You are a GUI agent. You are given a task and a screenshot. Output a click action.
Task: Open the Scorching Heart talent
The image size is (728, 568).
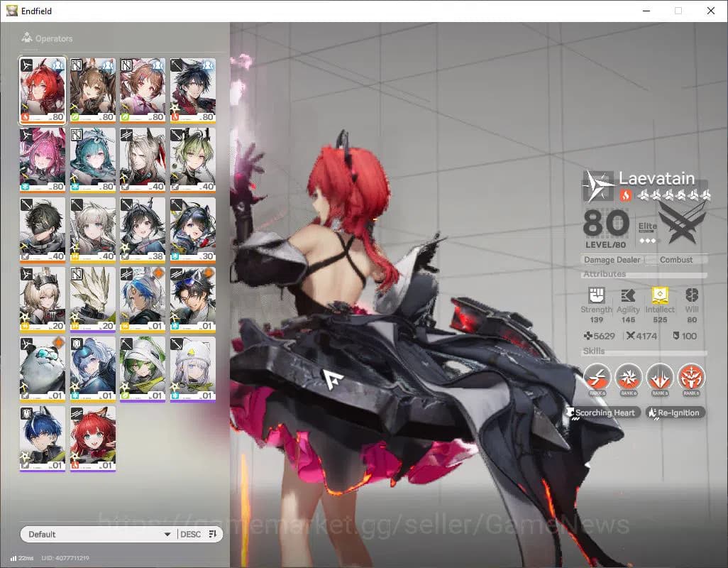603,413
